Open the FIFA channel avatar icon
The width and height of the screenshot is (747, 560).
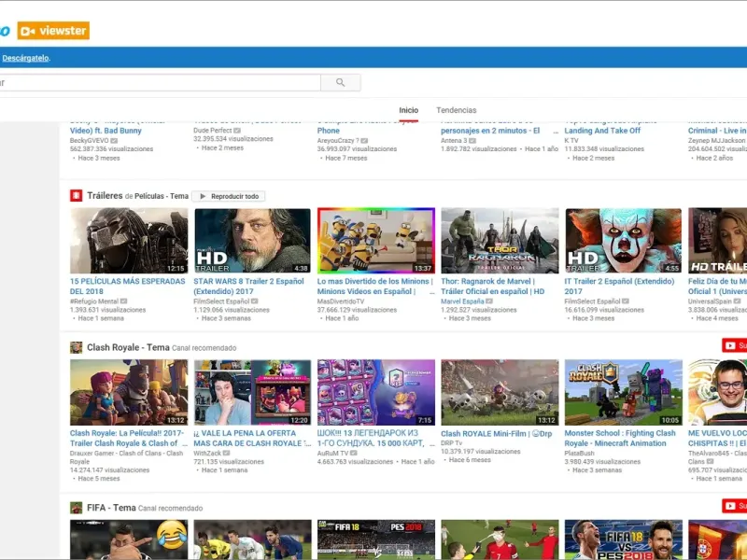point(76,508)
